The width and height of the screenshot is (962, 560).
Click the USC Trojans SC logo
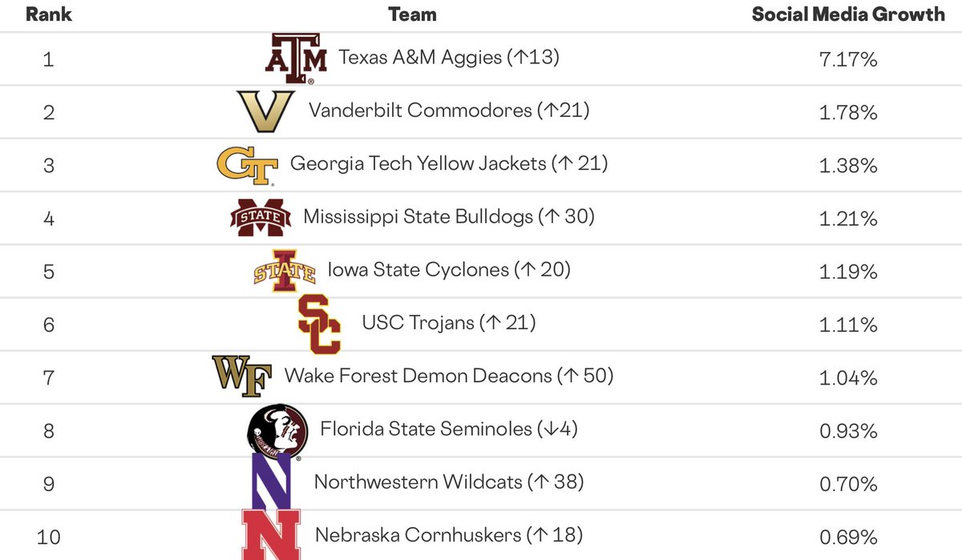point(319,324)
